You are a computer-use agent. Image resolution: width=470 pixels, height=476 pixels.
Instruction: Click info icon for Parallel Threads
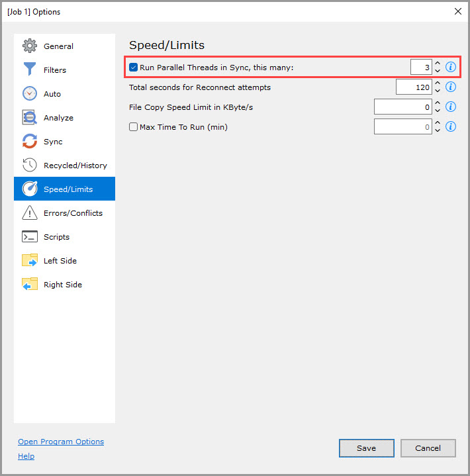tap(451, 67)
